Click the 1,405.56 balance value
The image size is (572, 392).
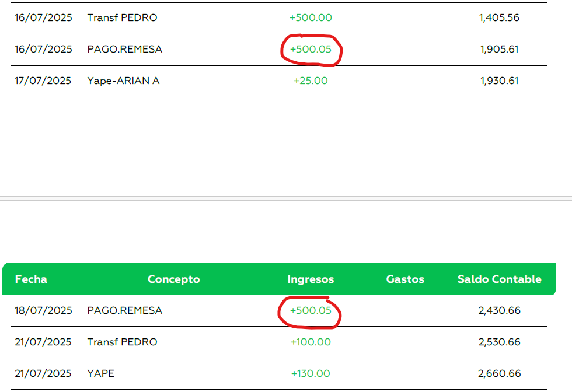click(499, 18)
